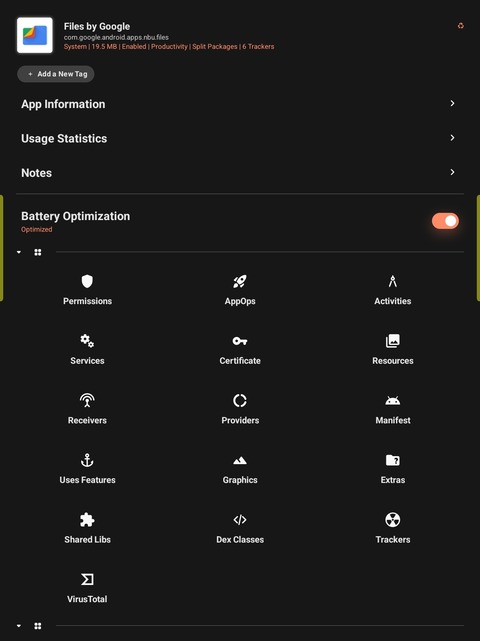The image size is (480, 641).
Task: Open Shared Libs puzzle icon
Action: [87, 520]
